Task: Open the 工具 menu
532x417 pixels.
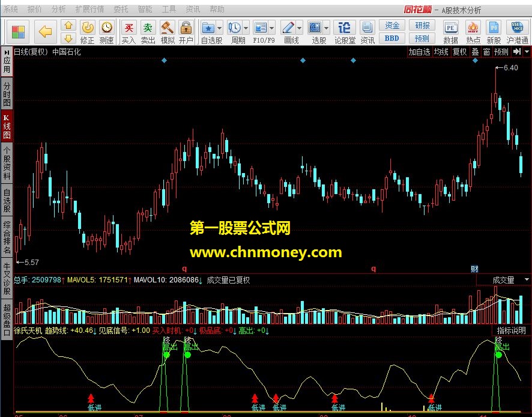Action: click(169, 9)
